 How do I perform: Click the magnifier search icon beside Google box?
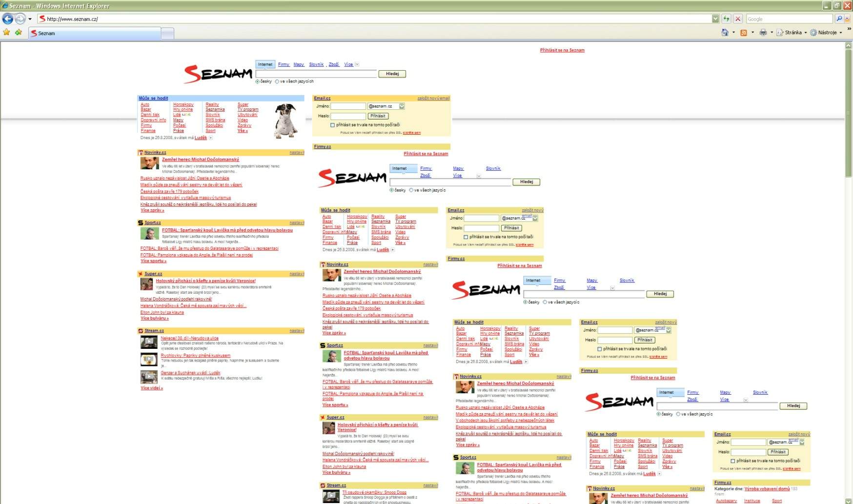click(839, 19)
